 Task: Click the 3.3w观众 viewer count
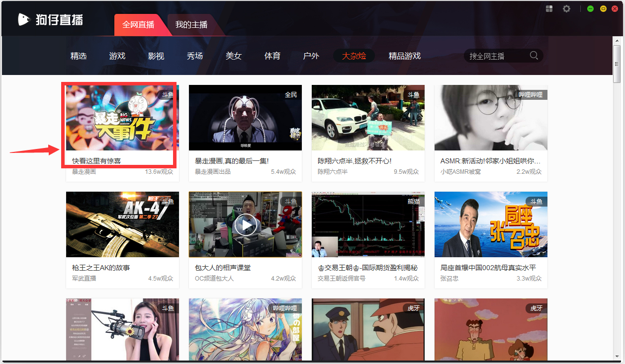529,279
